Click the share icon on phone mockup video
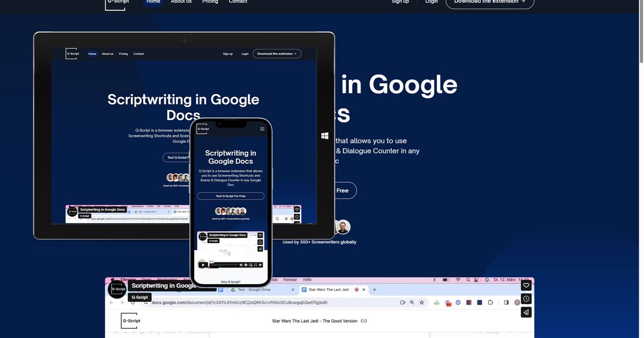Image resolution: width=644 pixels, height=338 pixels. (x=260, y=249)
